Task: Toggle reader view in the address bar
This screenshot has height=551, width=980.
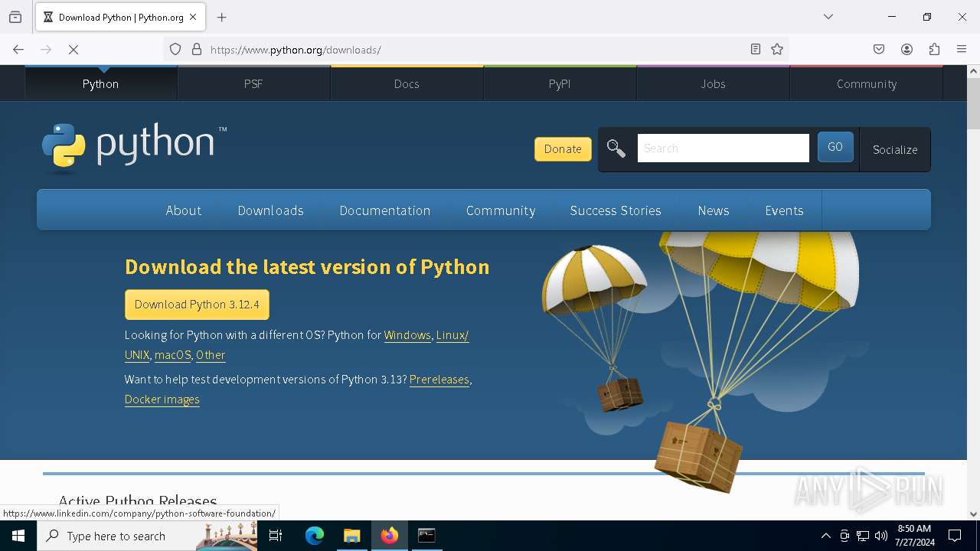Action: pyautogui.click(x=756, y=50)
